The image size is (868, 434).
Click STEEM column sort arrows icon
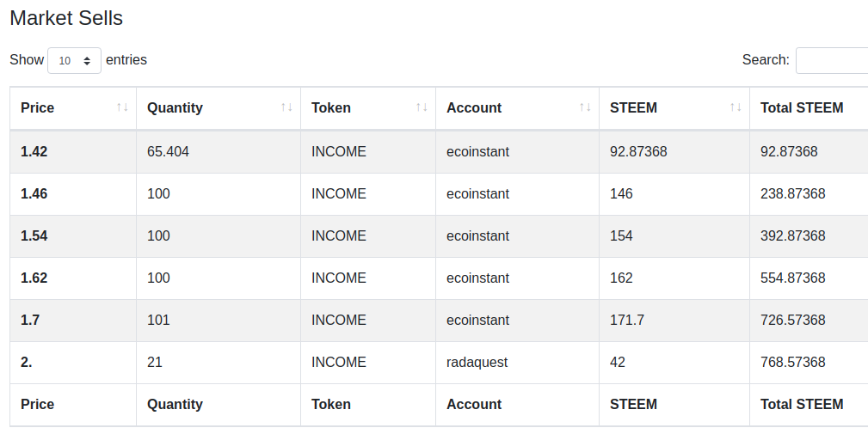(x=736, y=107)
